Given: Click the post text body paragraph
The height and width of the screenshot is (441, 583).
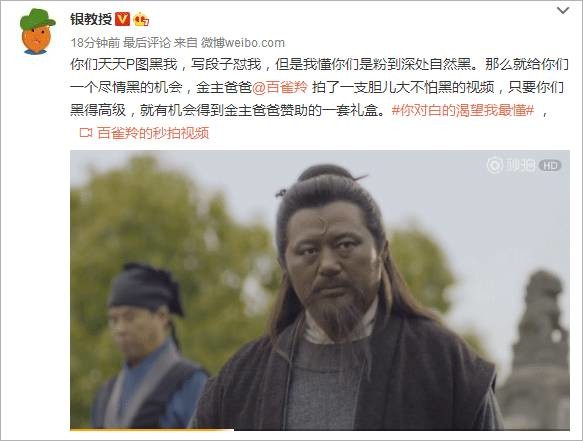Looking at the screenshot, I should point(320,87).
